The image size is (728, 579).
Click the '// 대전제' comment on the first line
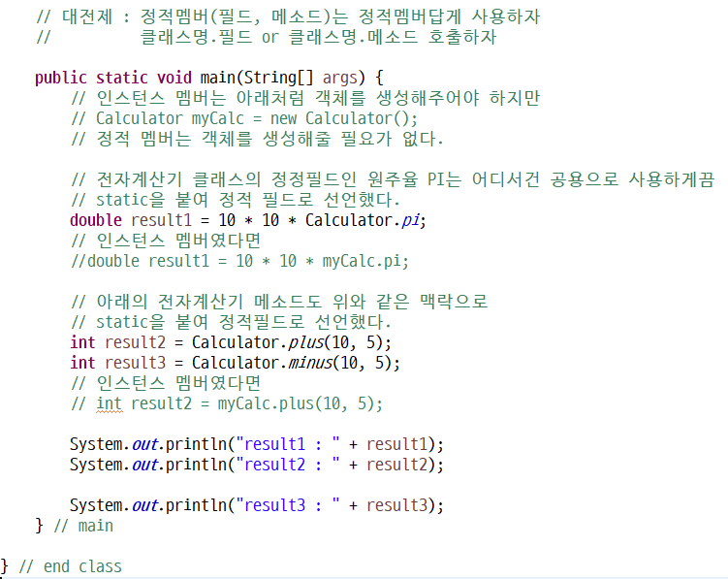(x=288, y=16)
